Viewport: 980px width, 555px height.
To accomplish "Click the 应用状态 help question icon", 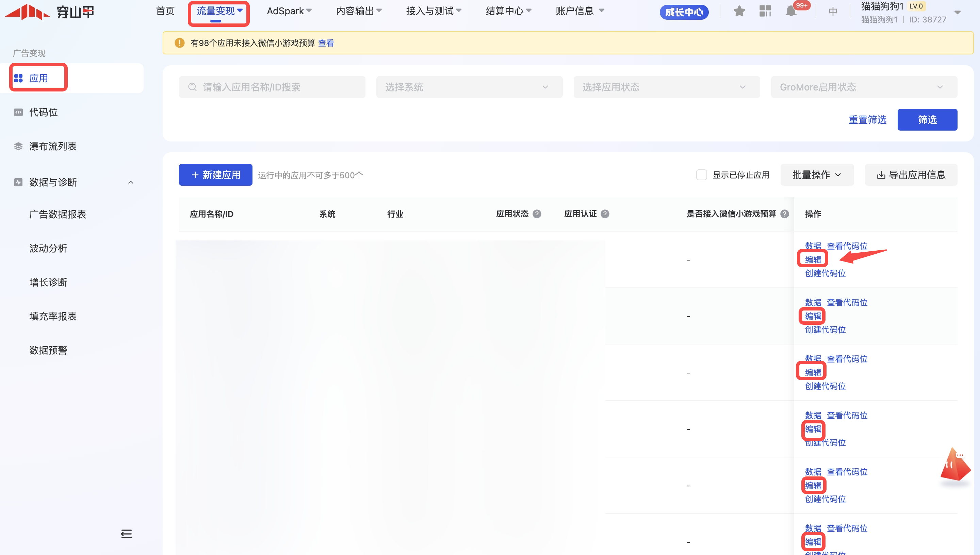I will (537, 214).
